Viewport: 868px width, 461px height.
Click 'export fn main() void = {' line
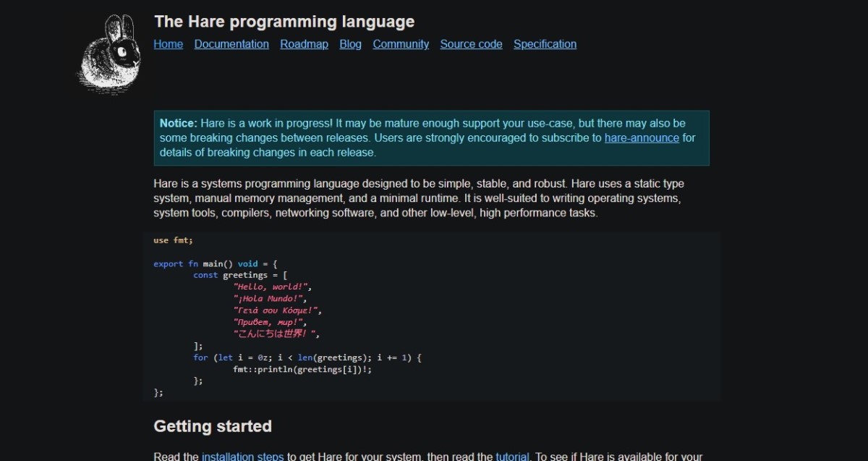click(216, 264)
